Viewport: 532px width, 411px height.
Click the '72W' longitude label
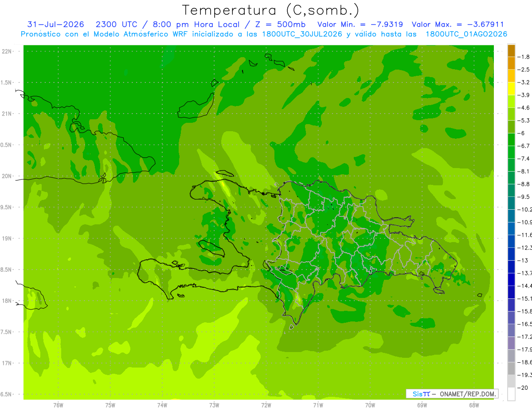coord(266,405)
